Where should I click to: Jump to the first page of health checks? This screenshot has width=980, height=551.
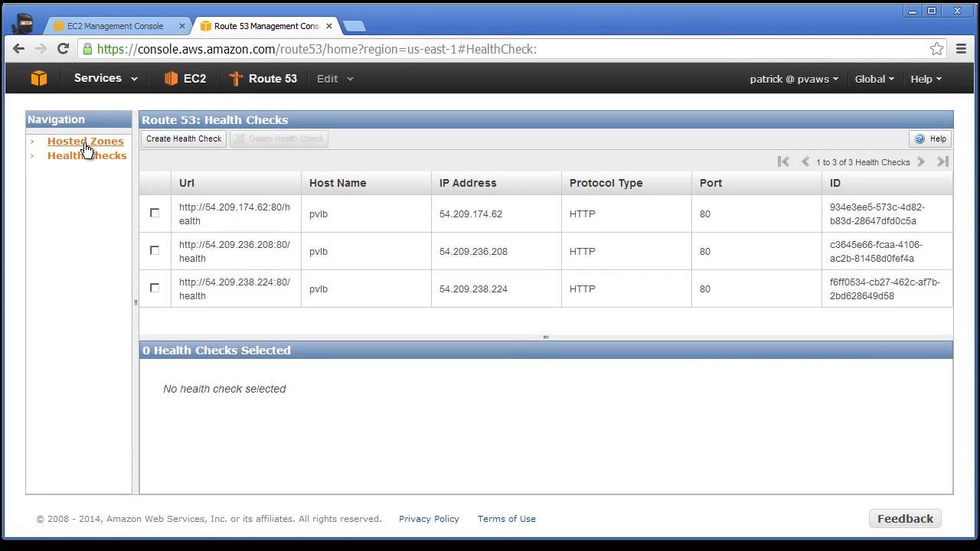(x=783, y=161)
